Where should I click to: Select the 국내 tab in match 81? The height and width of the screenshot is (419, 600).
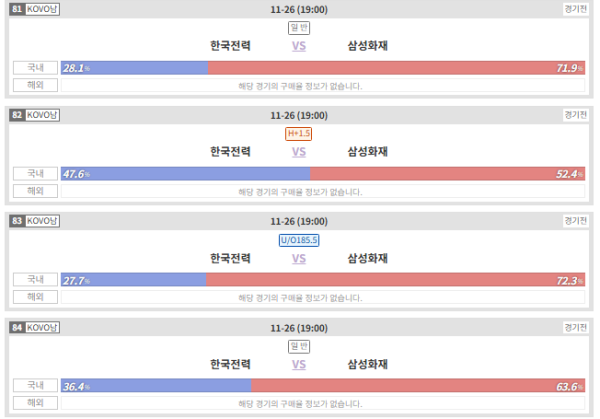pos(35,68)
